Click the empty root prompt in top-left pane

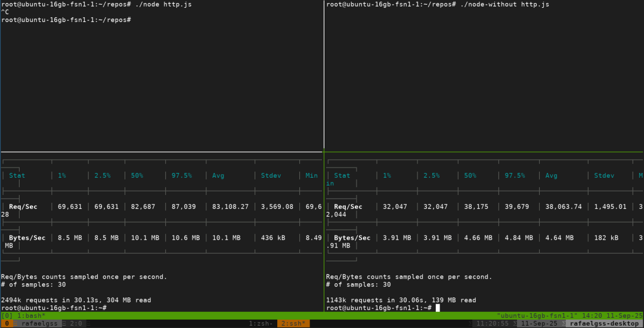pyautogui.click(x=66, y=20)
